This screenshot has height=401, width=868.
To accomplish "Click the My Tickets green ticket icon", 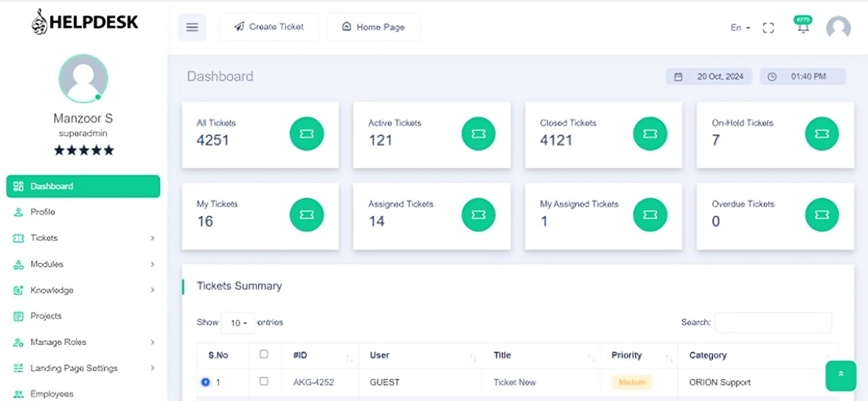I will pyautogui.click(x=307, y=215).
